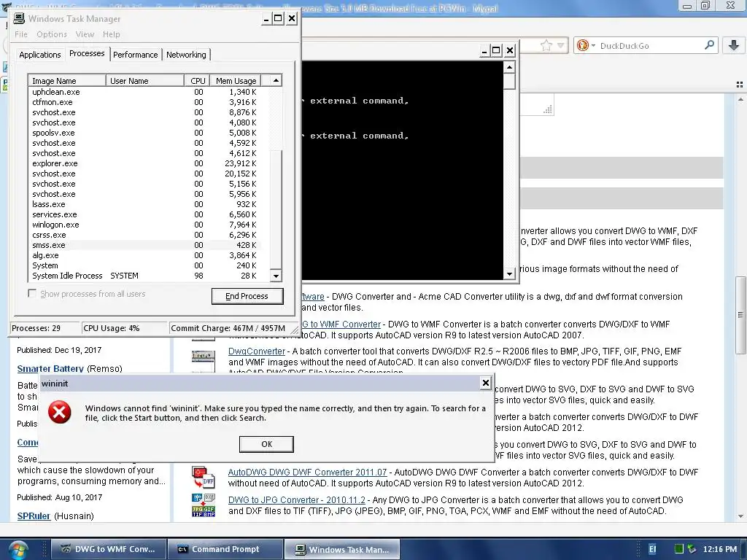
Task: Open DWG to JPG Converter - 2010.11.2 link
Action: click(x=297, y=500)
